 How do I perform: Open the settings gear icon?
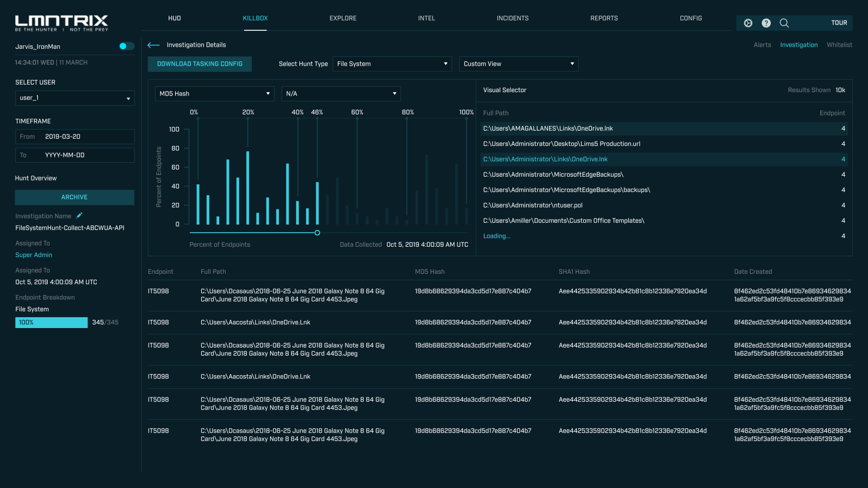pyautogui.click(x=748, y=23)
